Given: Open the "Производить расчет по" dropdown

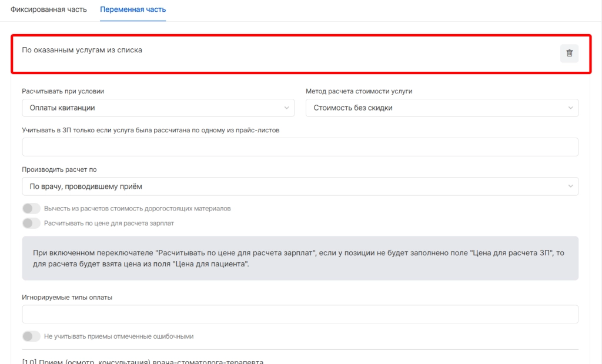Looking at the screenshot, I should [x=300, y=186].
